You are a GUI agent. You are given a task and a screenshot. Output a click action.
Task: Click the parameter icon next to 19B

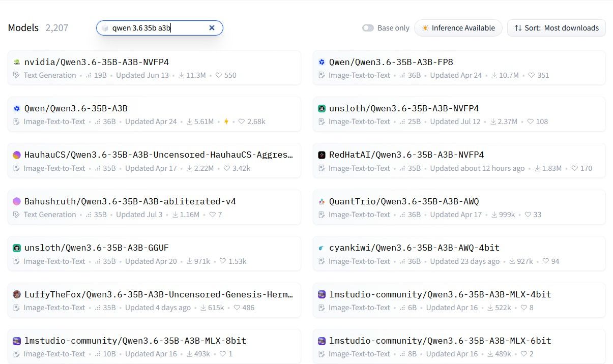[89, 75]
